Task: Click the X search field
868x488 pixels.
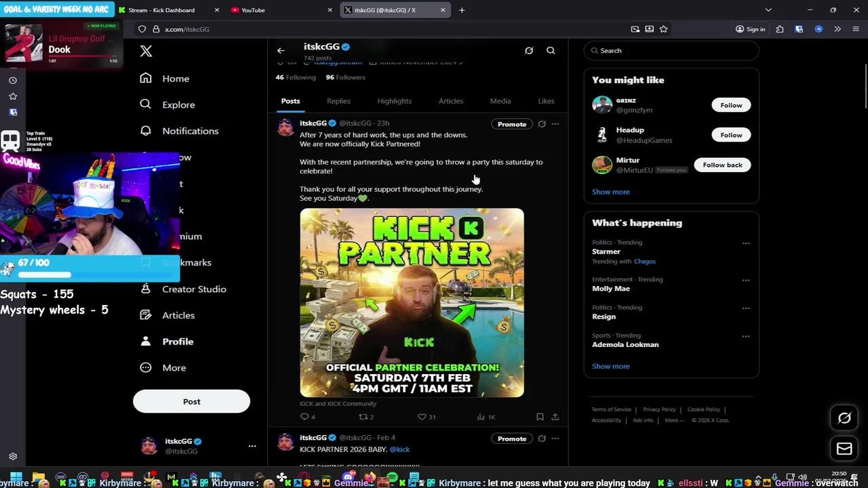Action: (671, 51)
